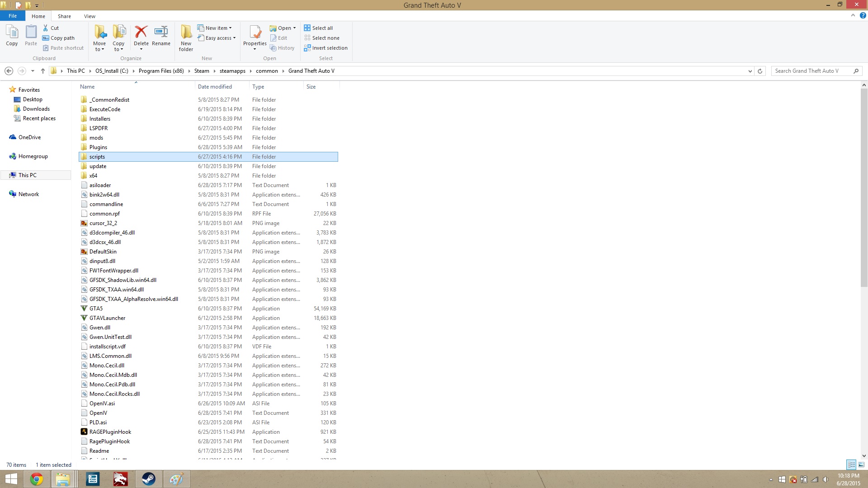Click the Cut scissors icon

(46, 28)
